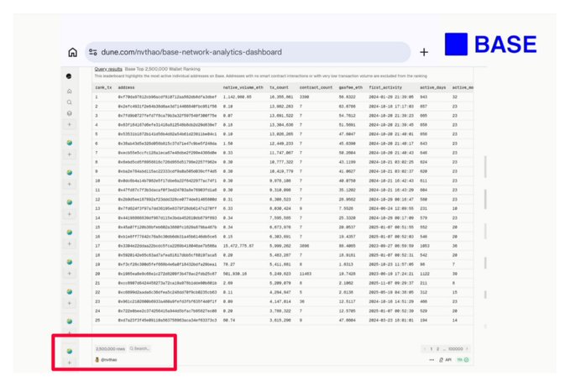The image size is (570, 392).
Task: Sort by the gasfee_eth column header
Action: tap(351, 87)
